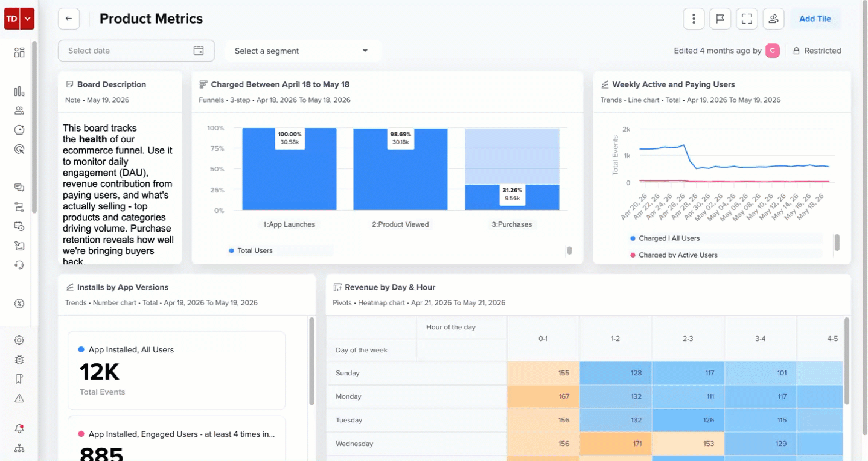Open the Boards icon in the sidebar
The height and width of the screenshot is (461, 868).
pyautogui.click(x=19, y=52)
